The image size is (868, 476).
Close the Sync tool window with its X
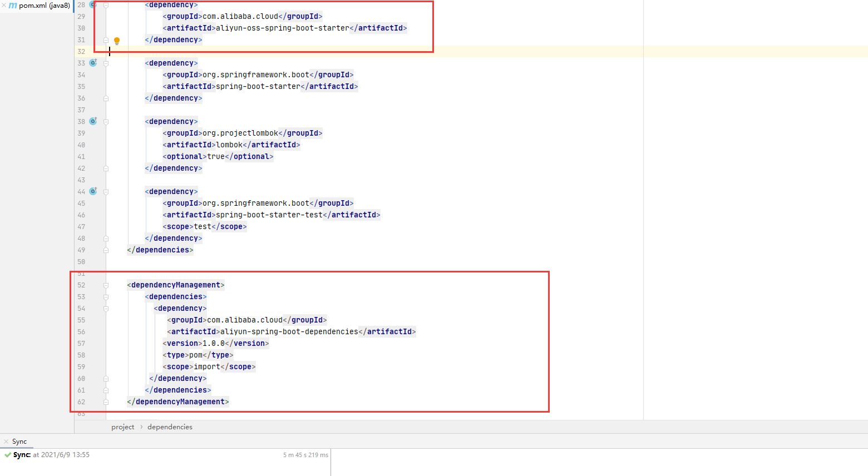tap(6, 441)
